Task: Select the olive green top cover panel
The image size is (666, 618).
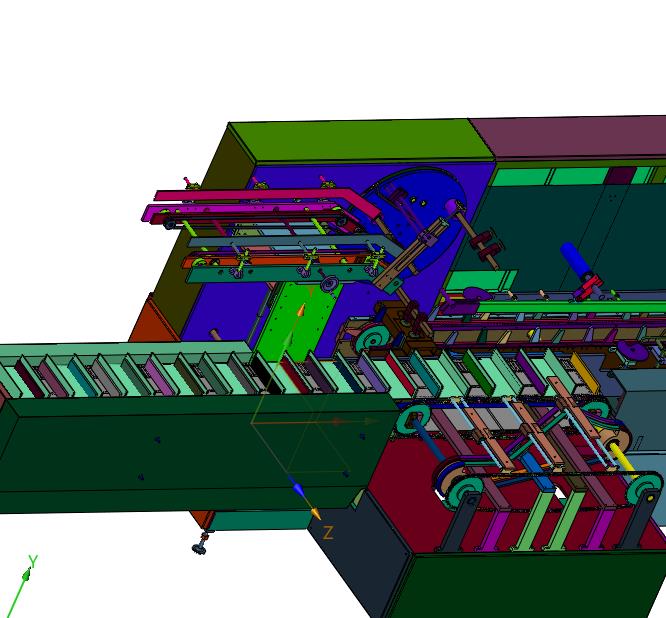Action: coord(361,142)
